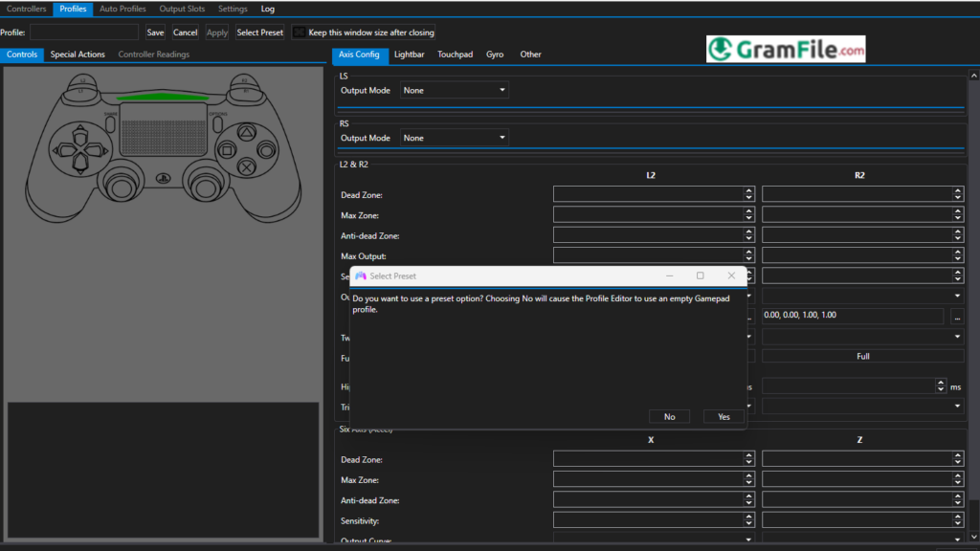This screenshot has width=980, height=551.
Task: Click the Select Preset button
Action: [x=259, y=32]
